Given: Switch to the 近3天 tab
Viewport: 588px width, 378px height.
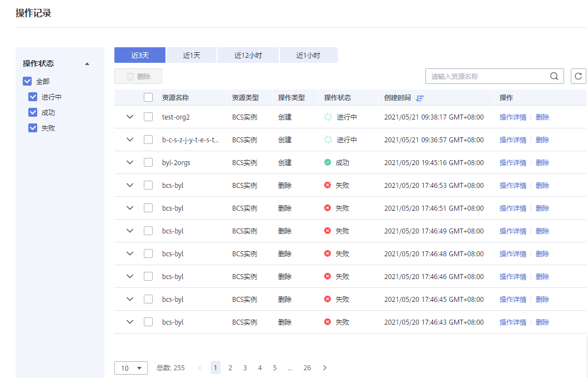Looking at the screenshot, I should [140, 55].
